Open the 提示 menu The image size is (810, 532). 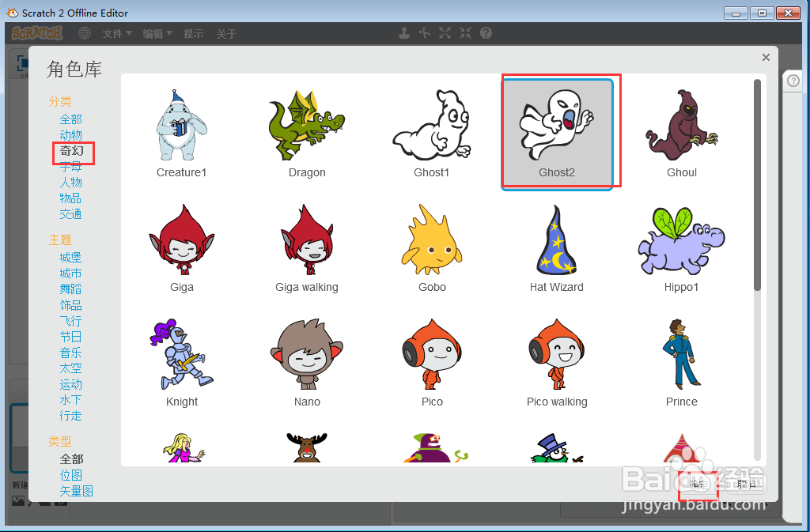[193, 33]
